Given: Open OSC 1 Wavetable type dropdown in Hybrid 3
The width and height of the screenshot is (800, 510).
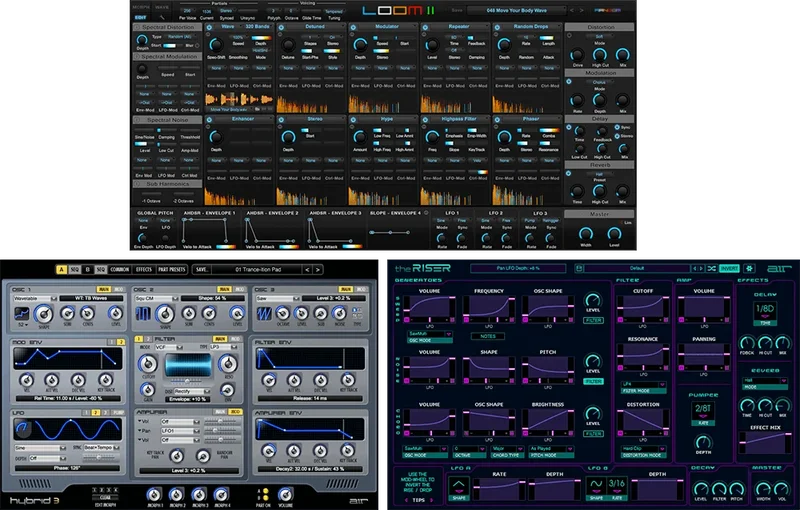Looking at the screenshot, I should click(35, 298).
